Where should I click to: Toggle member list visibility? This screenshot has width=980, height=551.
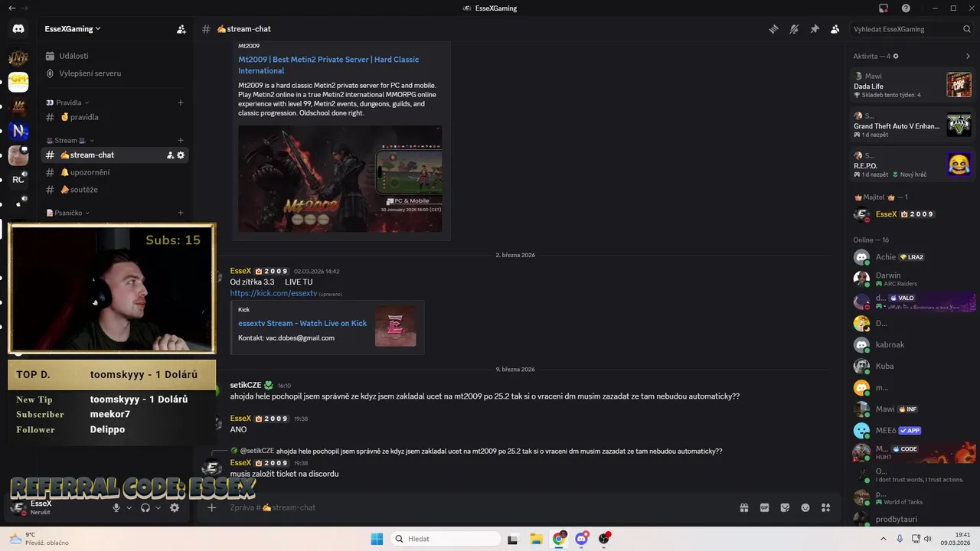[835, 29]
